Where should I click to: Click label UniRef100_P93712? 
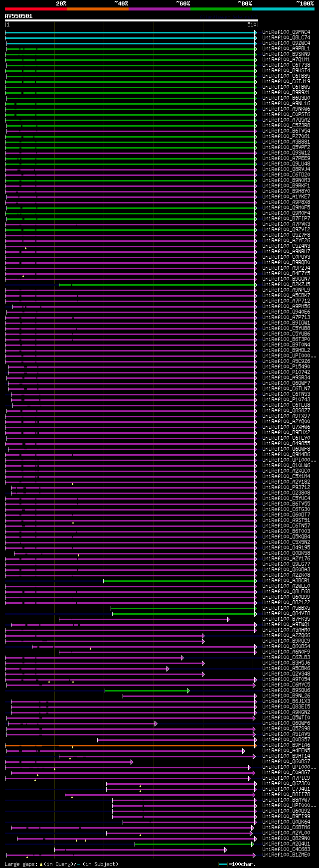pos(286,488)
